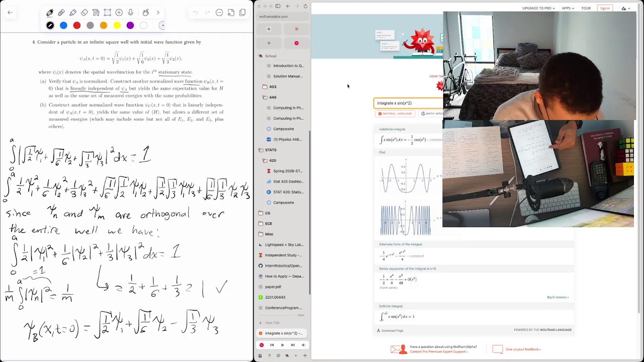This screenshot has height=362, width=644.
Task: Open the InternRobotics/Open... GitHub tab
Action: click(282, 265)
